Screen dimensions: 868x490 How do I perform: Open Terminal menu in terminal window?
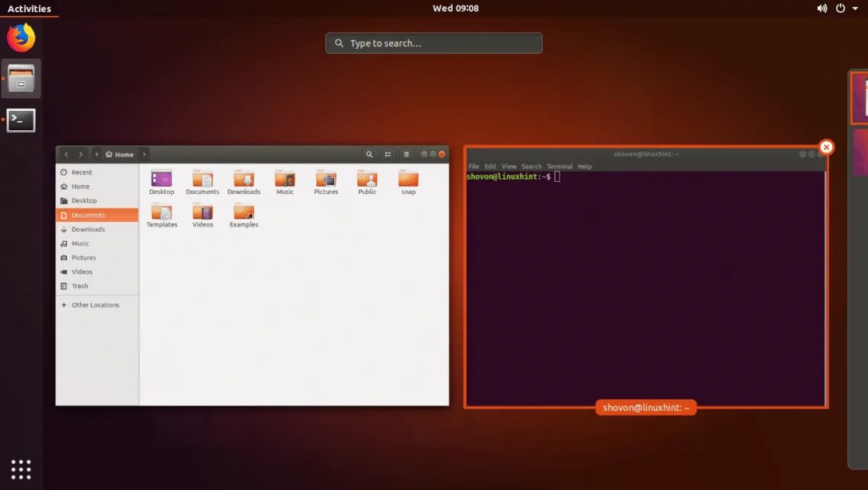pyautogui.click(x=560, y=167)
